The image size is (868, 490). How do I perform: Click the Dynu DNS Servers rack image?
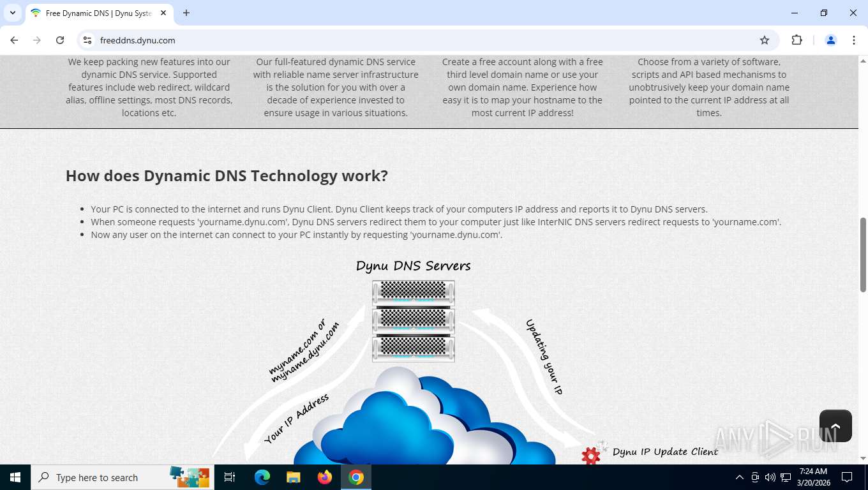(x=414, y=321)
